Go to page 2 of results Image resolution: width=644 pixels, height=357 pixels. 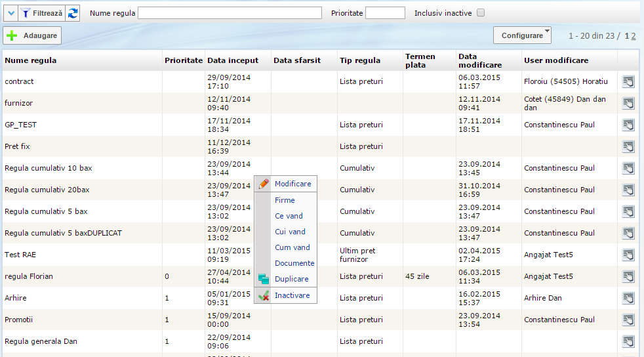[633, 36]
